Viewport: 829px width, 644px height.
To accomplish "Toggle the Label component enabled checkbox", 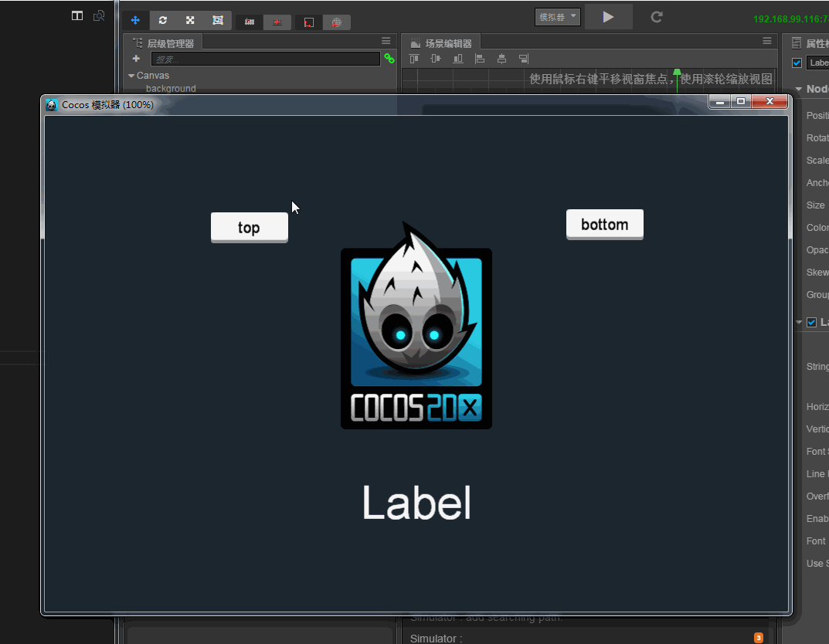I will pyautogui.click(x=811, y=322).
